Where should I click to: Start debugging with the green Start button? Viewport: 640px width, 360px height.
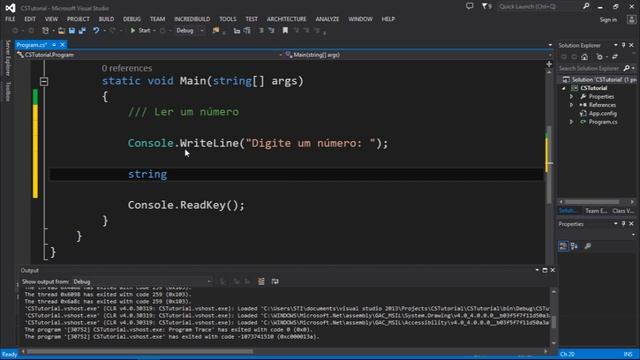pyautogui.click(x=140, y=31)
